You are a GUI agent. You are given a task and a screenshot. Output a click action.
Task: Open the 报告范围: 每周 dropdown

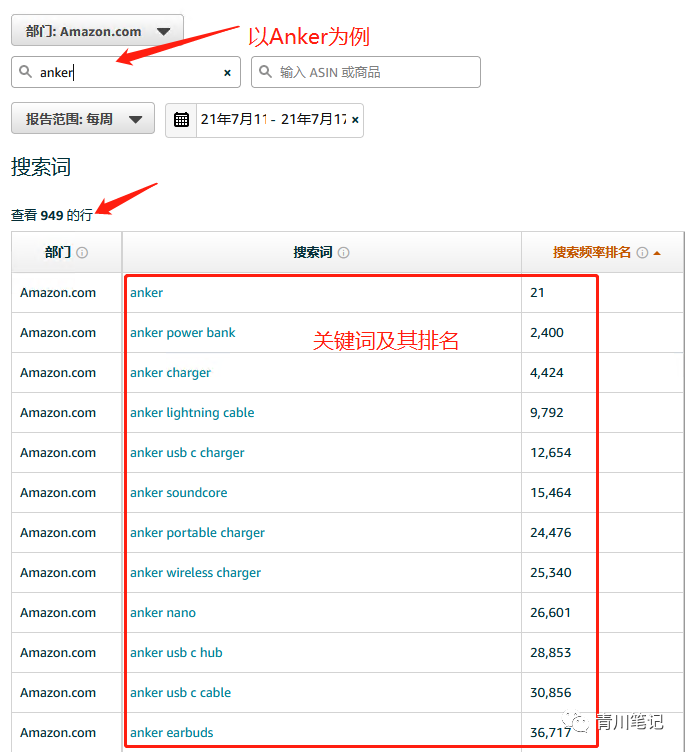coord(83,118)
